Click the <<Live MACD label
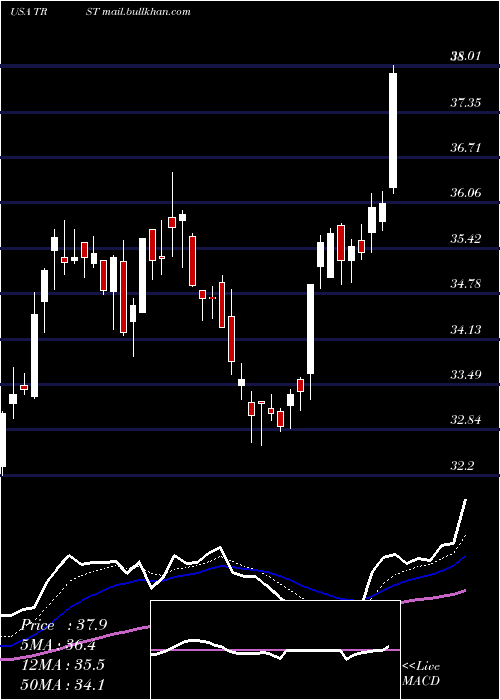This screenshot has height=700, width=500. 421,673
